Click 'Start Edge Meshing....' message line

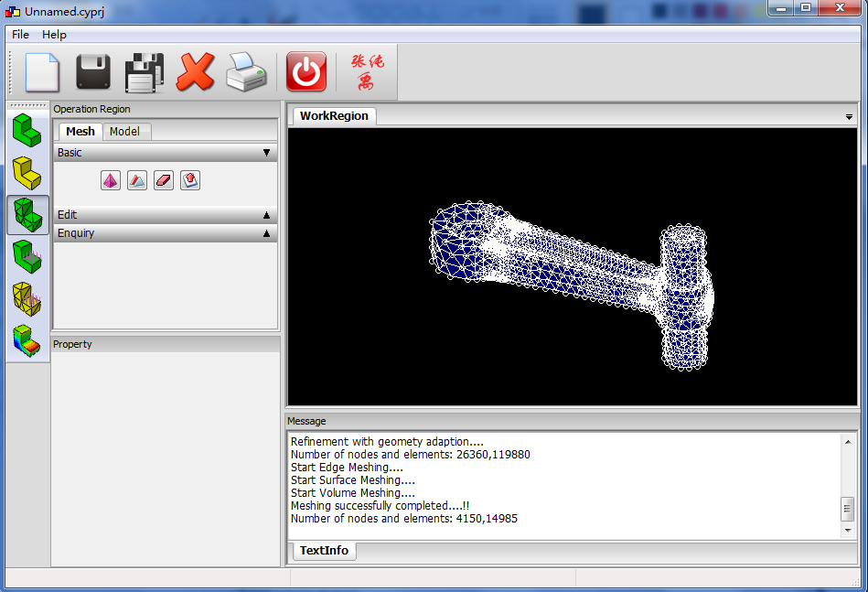pyautogui.click(x=347, y=468)
